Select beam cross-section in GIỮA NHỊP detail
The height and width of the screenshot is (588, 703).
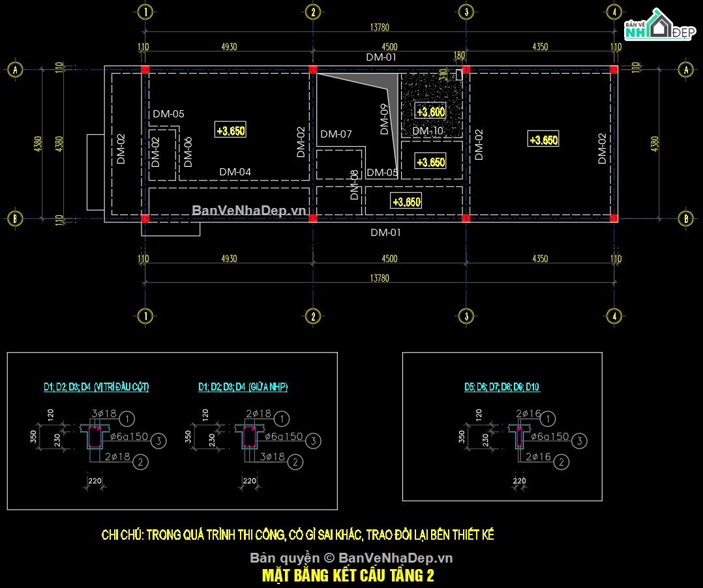coord(249,437)
